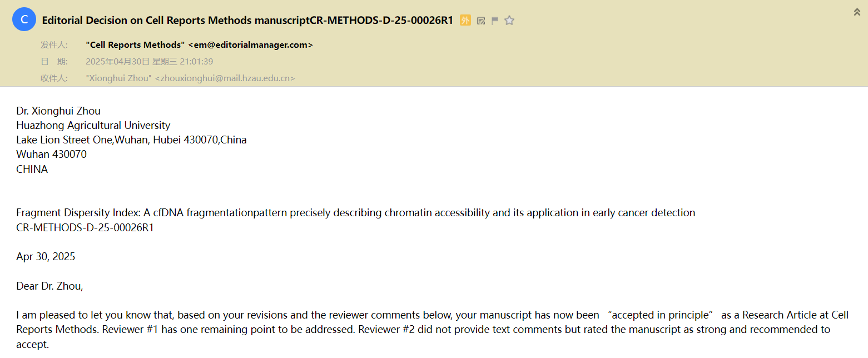Star this email with the star icon
This screenshot has width=868, height=358.
(x=509, y=21)
